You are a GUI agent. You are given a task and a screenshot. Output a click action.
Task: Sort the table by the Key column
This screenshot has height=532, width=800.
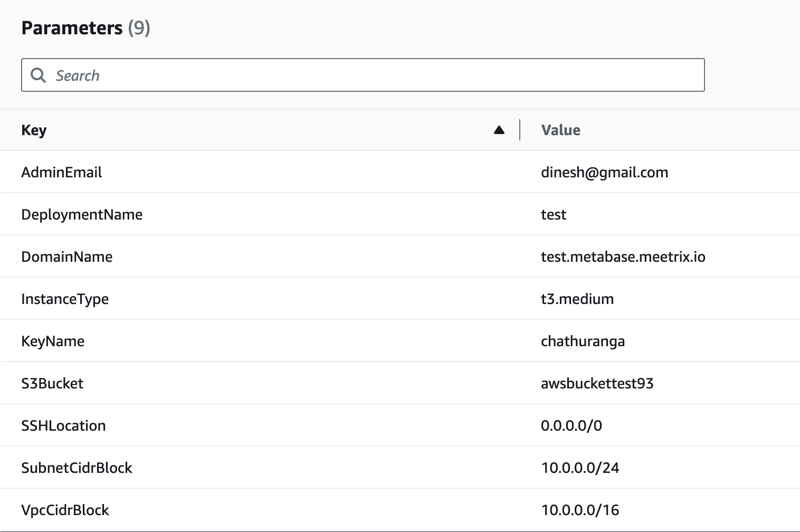pyautogui.click(x=33, y=130)
